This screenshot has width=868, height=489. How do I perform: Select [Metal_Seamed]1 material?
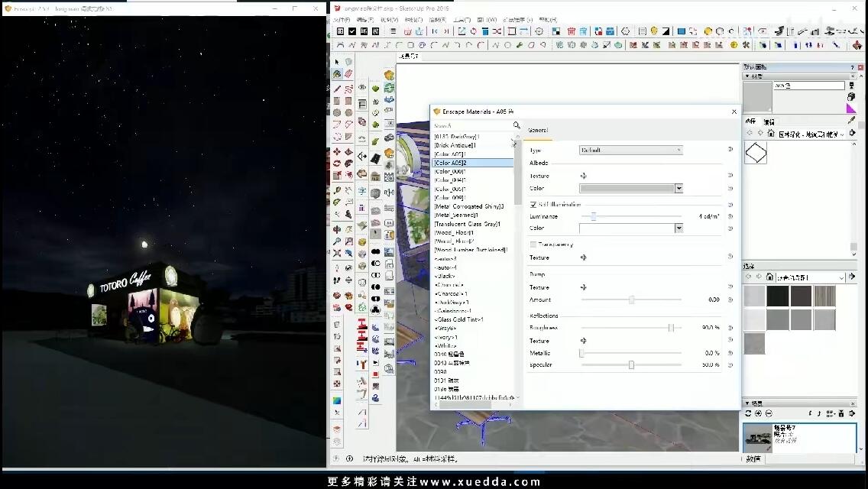[456, 215]
